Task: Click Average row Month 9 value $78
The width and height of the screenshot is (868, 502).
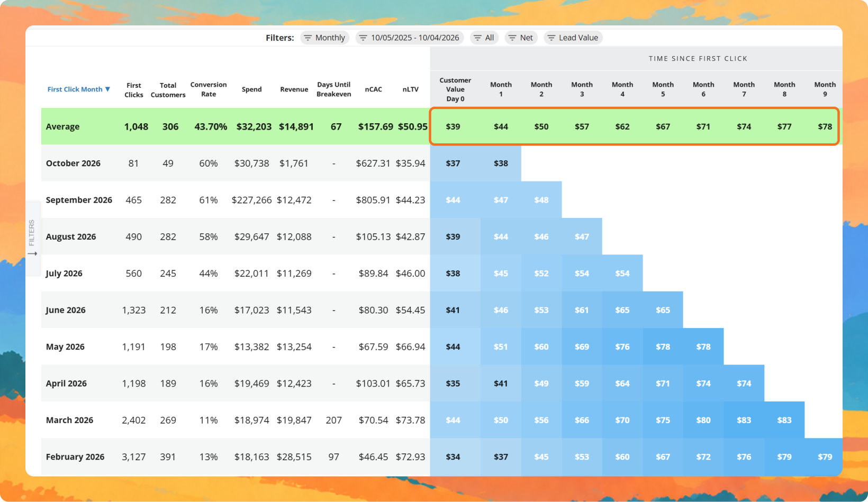Action: tap(825, 127)
